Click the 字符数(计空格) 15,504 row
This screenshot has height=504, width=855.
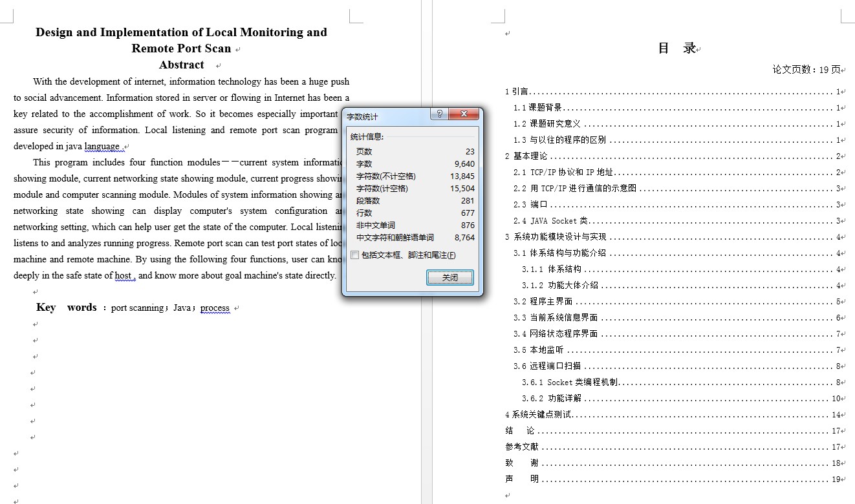click(415, 188)
